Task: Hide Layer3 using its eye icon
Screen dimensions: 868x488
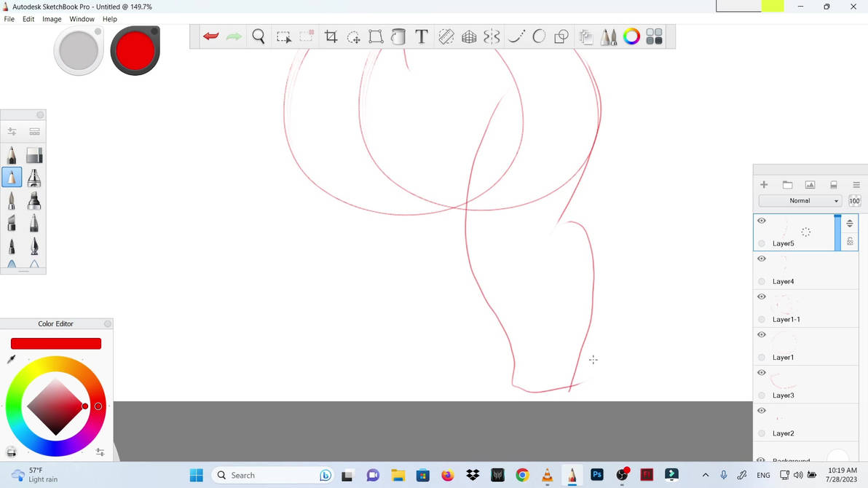Action: 762,372
